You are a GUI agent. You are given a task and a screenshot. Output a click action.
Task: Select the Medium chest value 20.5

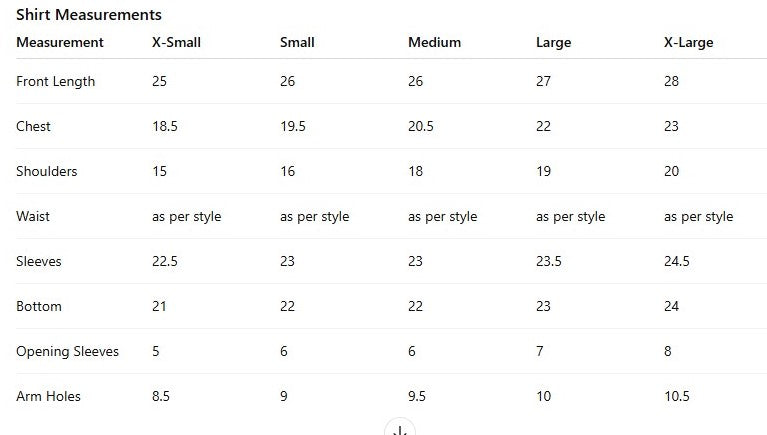(421, 126)
